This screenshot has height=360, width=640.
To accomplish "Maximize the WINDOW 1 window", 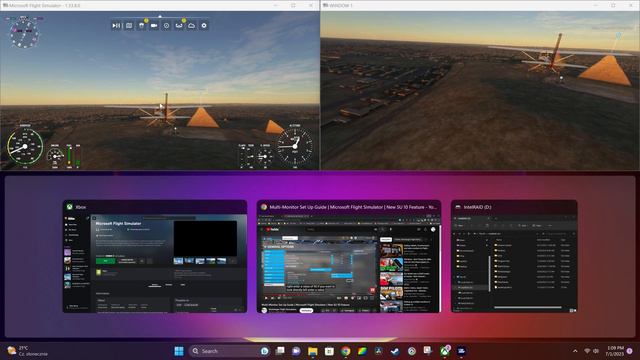I will click(x=613, y=5).
